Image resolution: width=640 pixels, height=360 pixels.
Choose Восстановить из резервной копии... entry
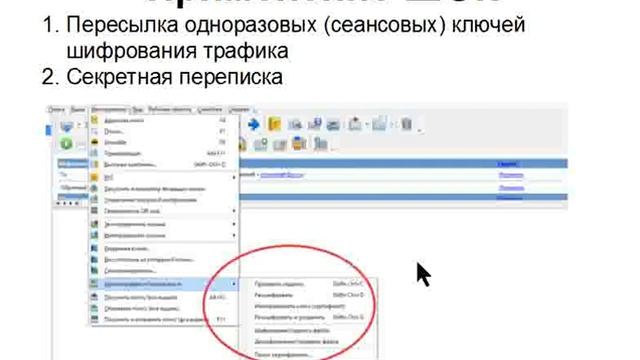[x=149, y=260]
